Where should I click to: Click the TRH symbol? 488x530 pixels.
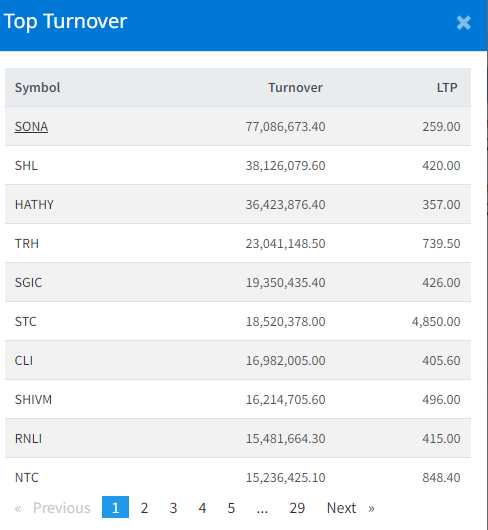click(27, 244)
